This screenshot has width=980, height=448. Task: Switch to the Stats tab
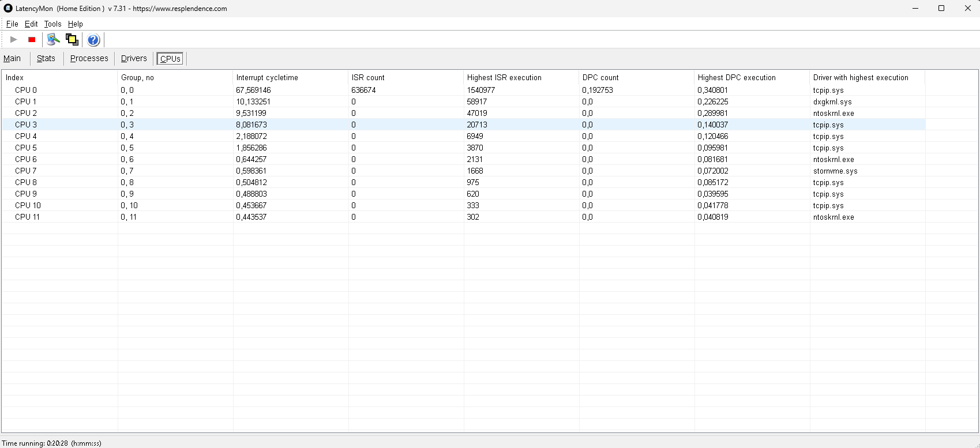click(46, 58)
